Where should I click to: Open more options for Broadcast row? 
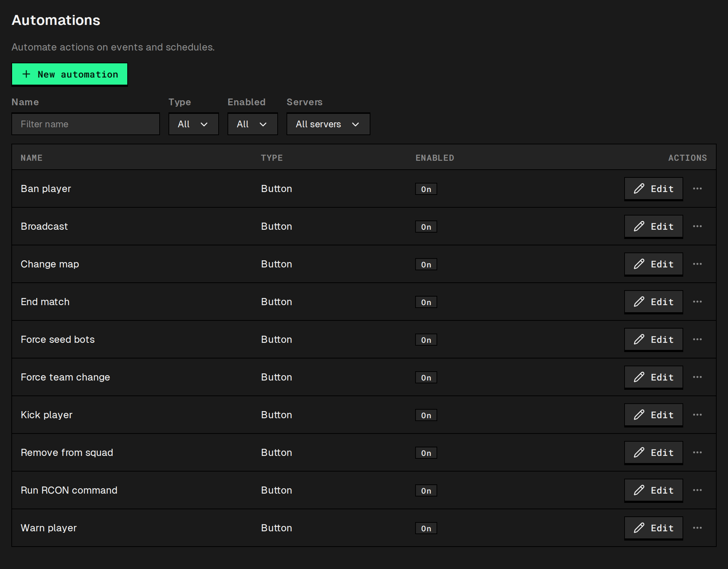(697, 226)
